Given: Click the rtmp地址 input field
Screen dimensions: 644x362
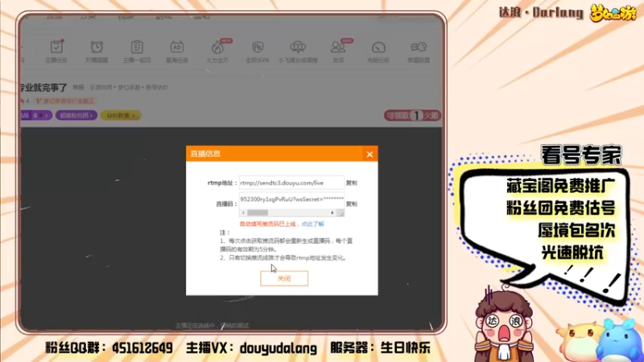Looking at the screenshot, I should 291,183.
